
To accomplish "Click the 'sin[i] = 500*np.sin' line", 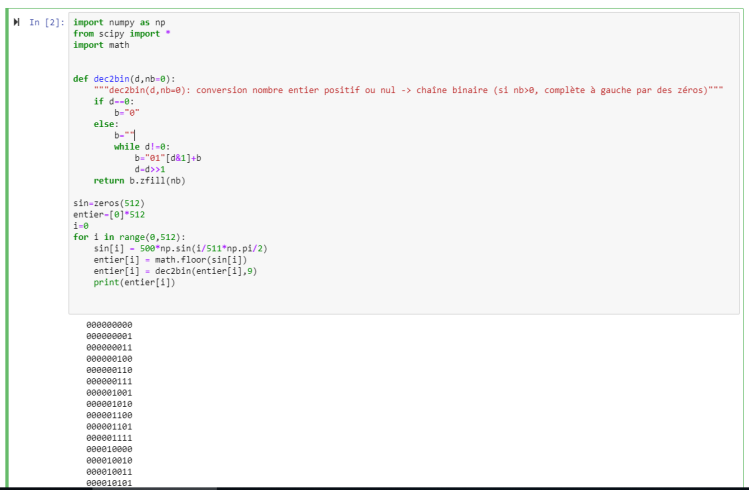I will 181,248.
